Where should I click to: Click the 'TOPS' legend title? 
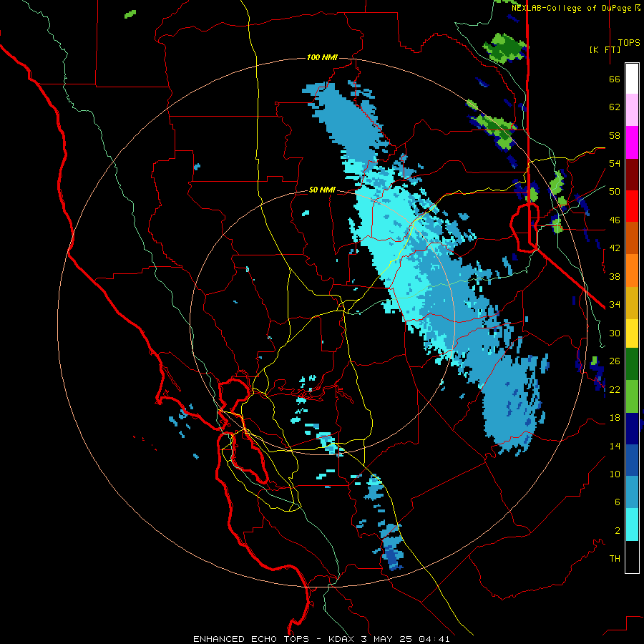[x=629, y=43]
